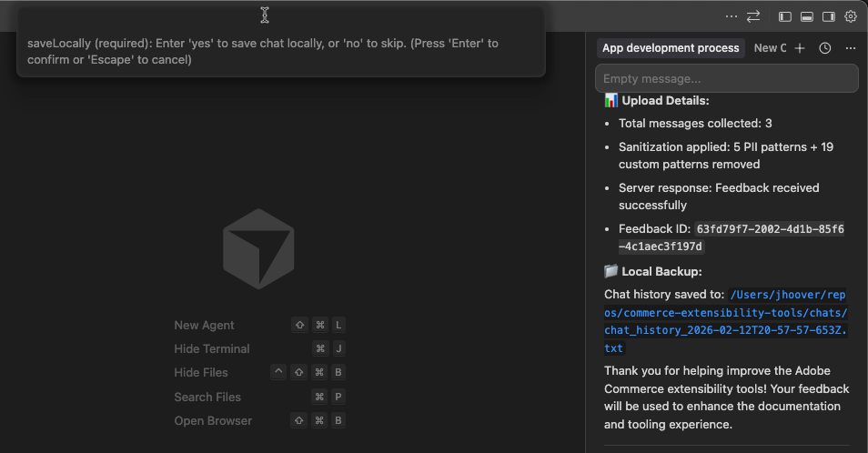Select the New C chat tab
The image size is (868, 453).
pos(770,48)
